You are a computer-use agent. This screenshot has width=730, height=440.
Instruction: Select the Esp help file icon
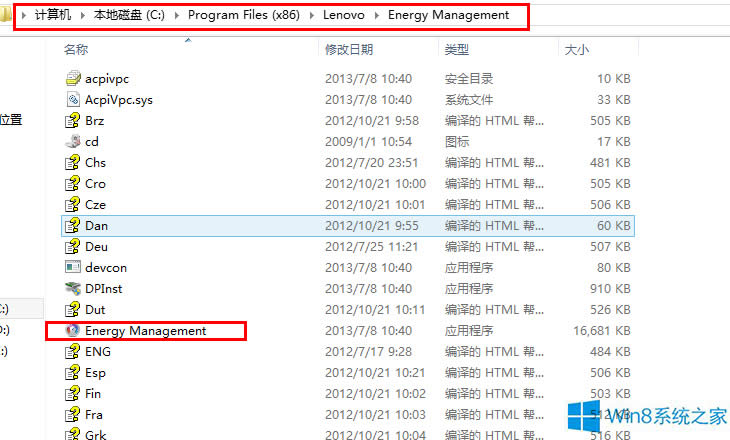point(73,372)
